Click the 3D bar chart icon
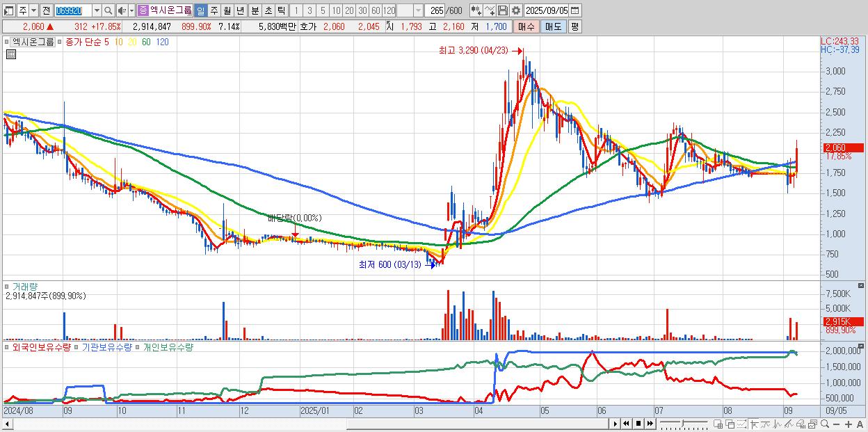The image size is (868, 432). (801, 424)
